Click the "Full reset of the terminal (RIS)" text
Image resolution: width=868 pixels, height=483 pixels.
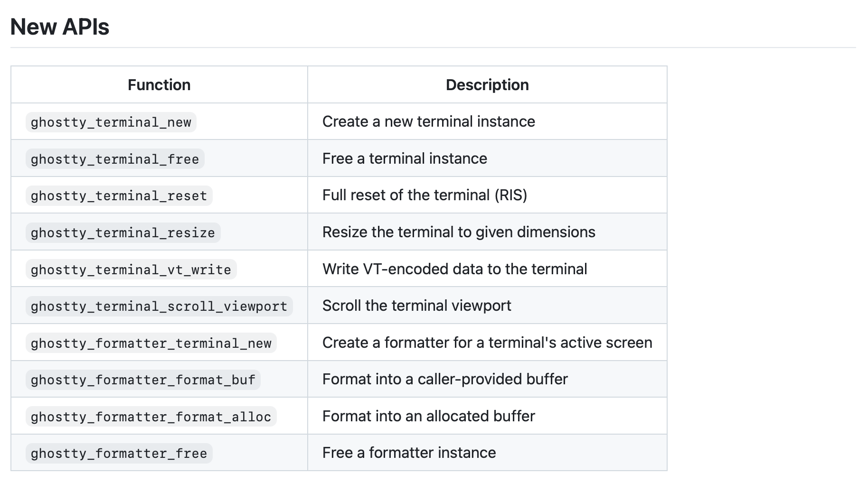point(425,195)
